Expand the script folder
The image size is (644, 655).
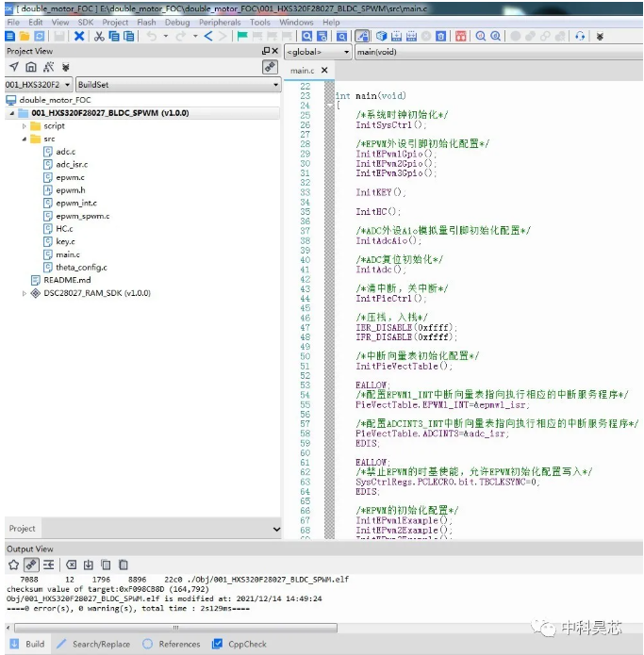click(24, 125)
